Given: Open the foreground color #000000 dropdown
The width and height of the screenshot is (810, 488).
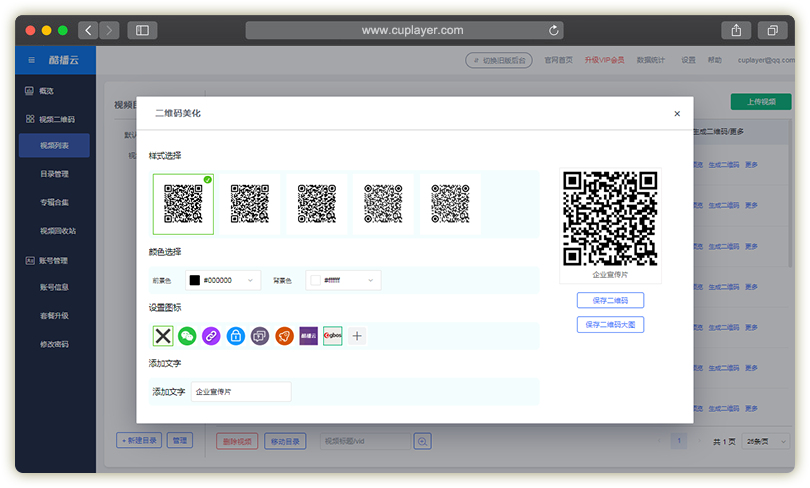Looking at the screenshot, I should pos(223,281).
